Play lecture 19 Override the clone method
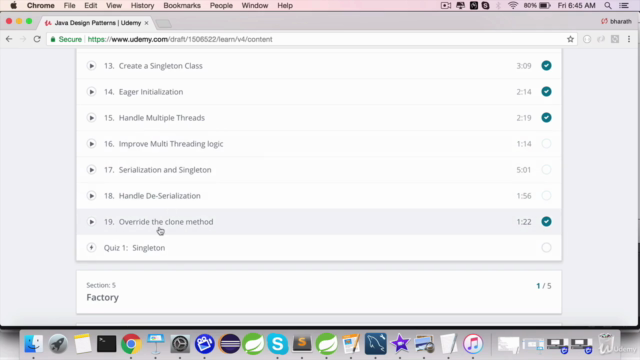The image size is (640, 360). [x=91, y=222]
